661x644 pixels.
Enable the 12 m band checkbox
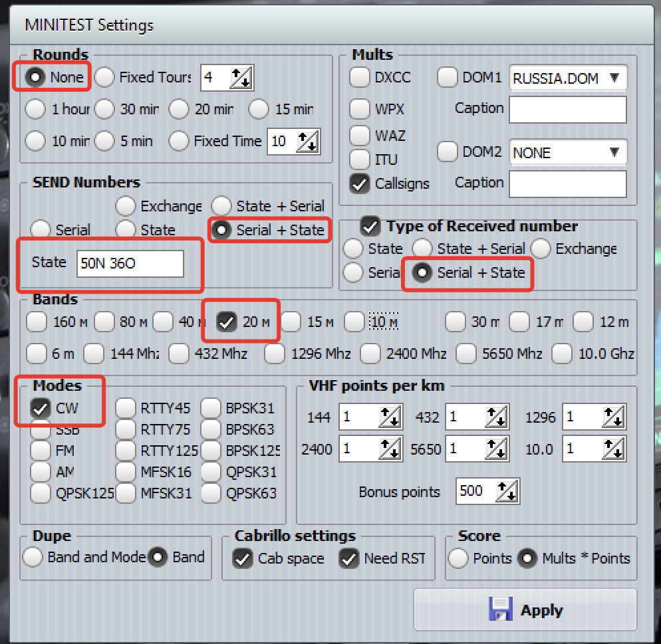(583, 322)
